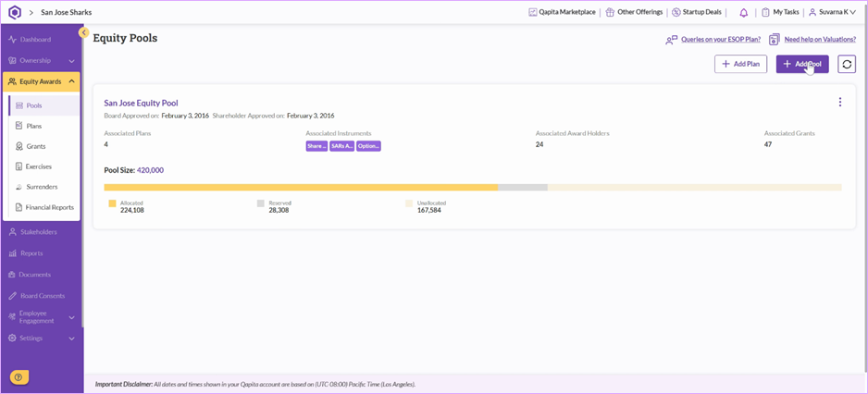Expand the Ownership menu chevron
This screenshot has width=868, height=394.
(x=71, y=61)
